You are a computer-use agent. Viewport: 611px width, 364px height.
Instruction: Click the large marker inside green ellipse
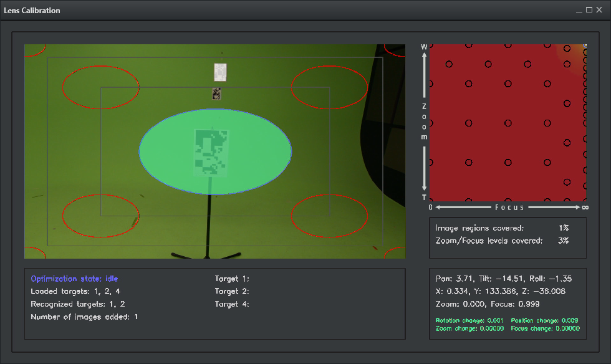[x=211, y=152]
